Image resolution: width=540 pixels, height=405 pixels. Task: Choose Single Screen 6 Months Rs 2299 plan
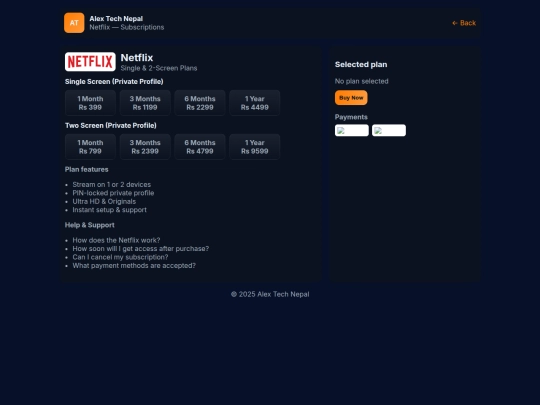tap(200, 103)
